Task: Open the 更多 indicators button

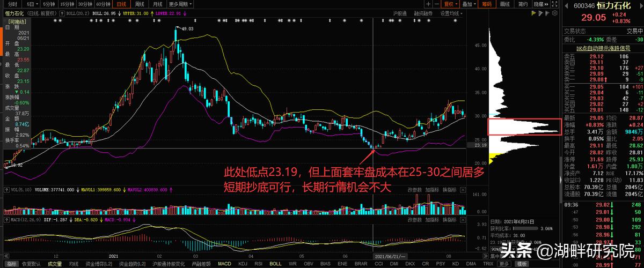Action: pyautogui.click(x=504, y=264)
